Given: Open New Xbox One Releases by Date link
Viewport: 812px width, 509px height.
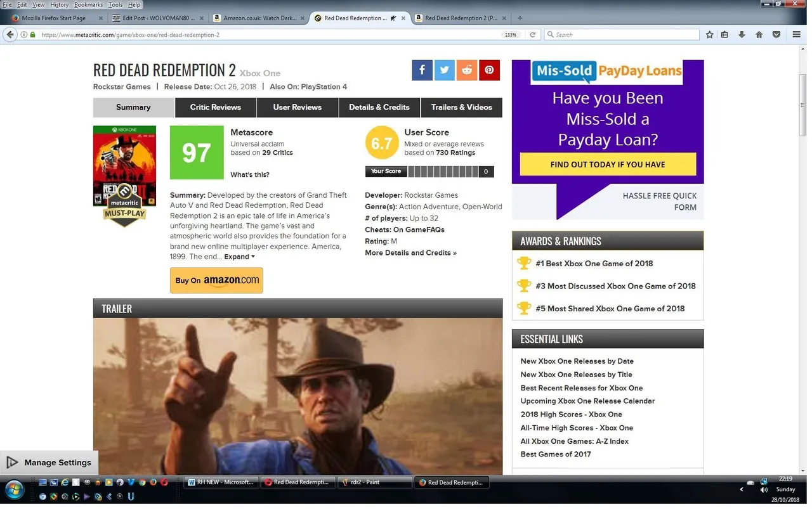Looking at the screenshot, I should [x=577, y=361].
